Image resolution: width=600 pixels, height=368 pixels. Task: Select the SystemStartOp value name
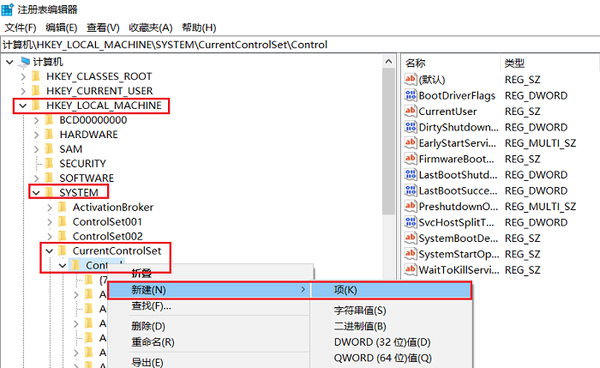(x=459, y=254)
